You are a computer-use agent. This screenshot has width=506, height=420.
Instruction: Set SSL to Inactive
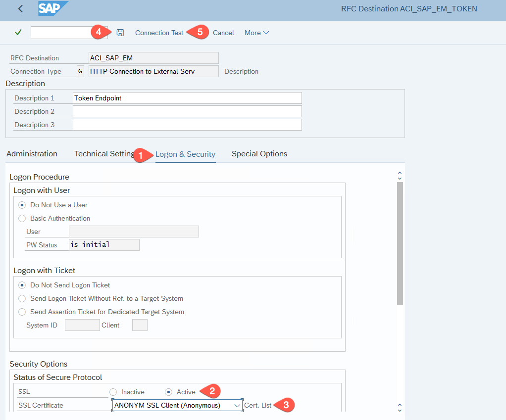(x=113, y=392)
